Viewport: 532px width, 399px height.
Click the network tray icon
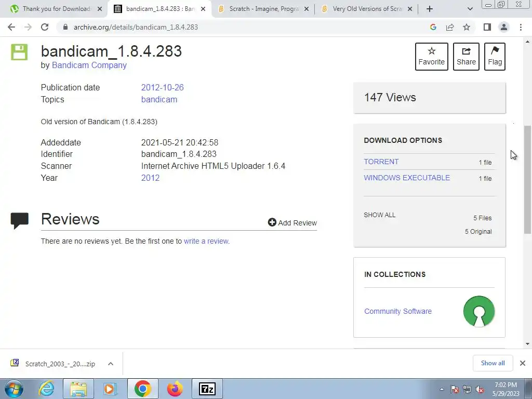click(467, 389)
